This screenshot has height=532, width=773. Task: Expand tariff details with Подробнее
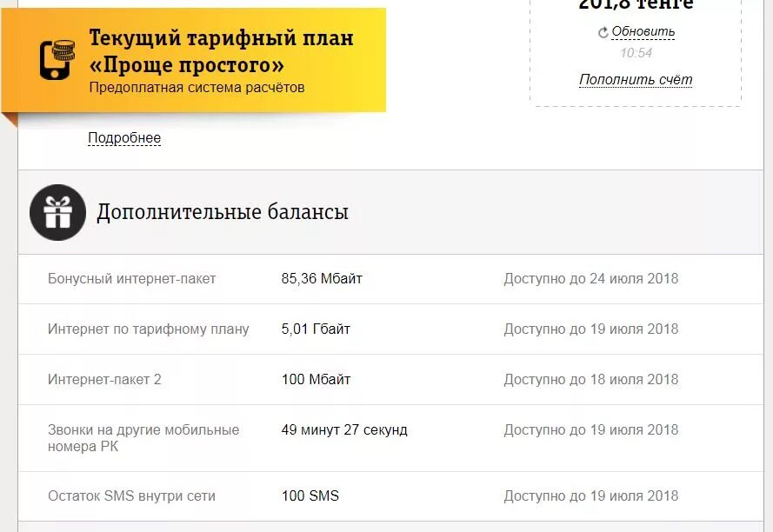124,137
